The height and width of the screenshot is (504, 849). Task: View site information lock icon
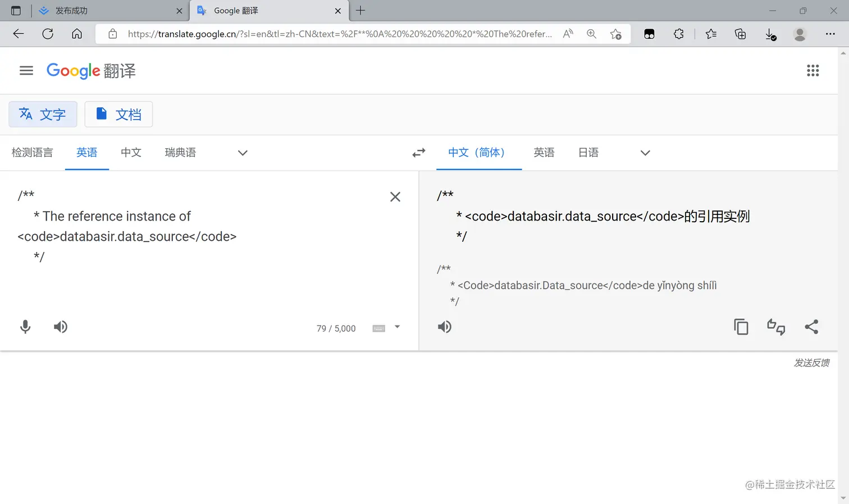pos(113,34)
